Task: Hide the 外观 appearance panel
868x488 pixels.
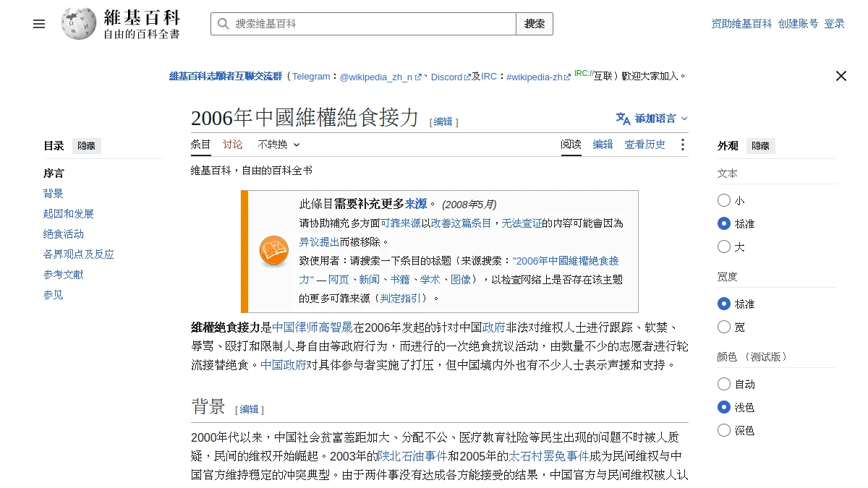Action: coord(761,146)
